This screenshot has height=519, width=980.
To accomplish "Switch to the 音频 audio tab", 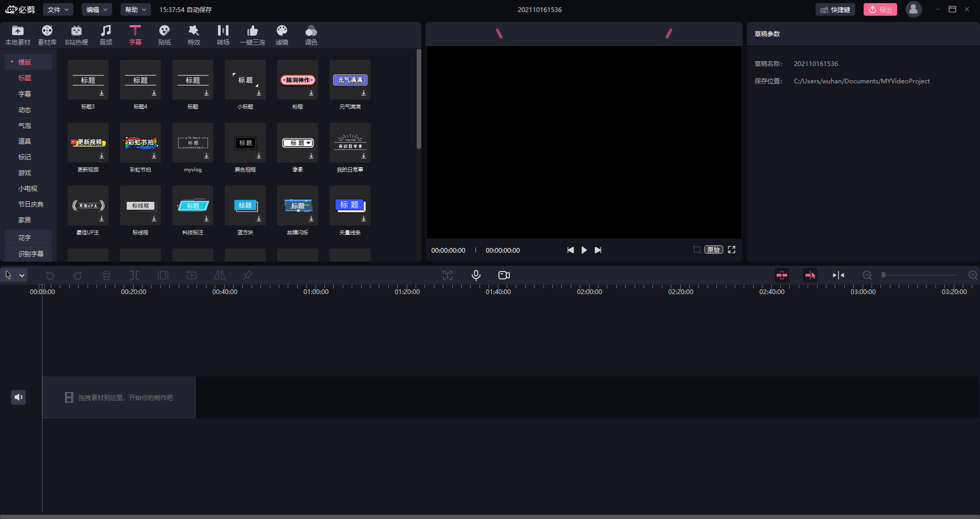I will click(106, 35).
